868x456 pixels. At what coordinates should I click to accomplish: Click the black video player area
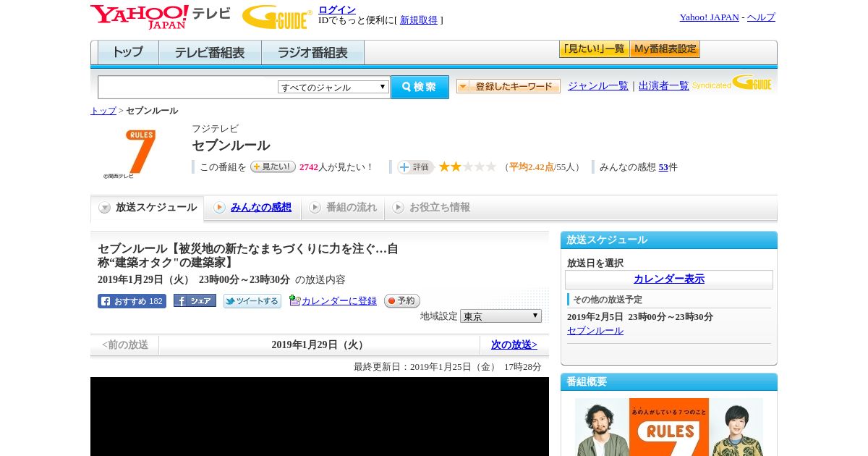[320, 416]
